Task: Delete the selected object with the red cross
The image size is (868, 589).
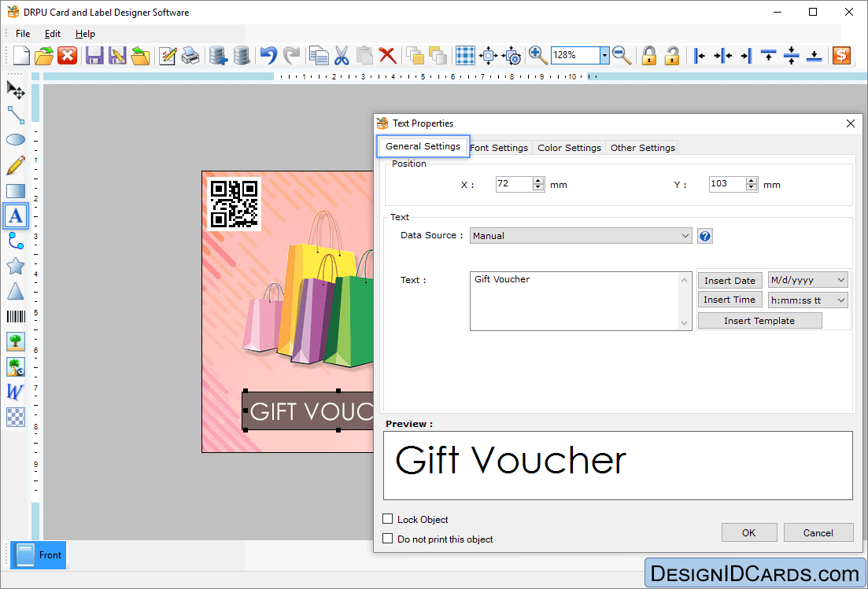Action: pyautogui.click(x=387, y=55)
